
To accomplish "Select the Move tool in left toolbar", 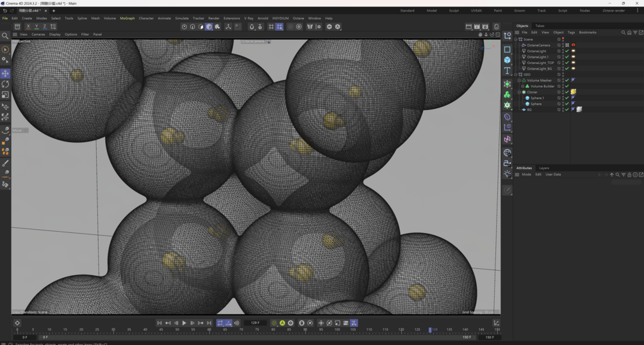I will point(5,74).
